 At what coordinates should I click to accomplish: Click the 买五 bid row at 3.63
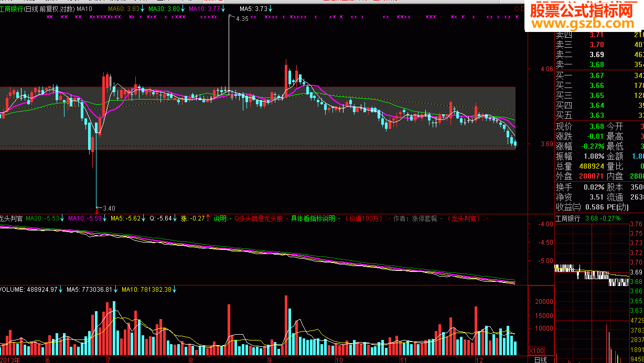click(x=599, y=115)
